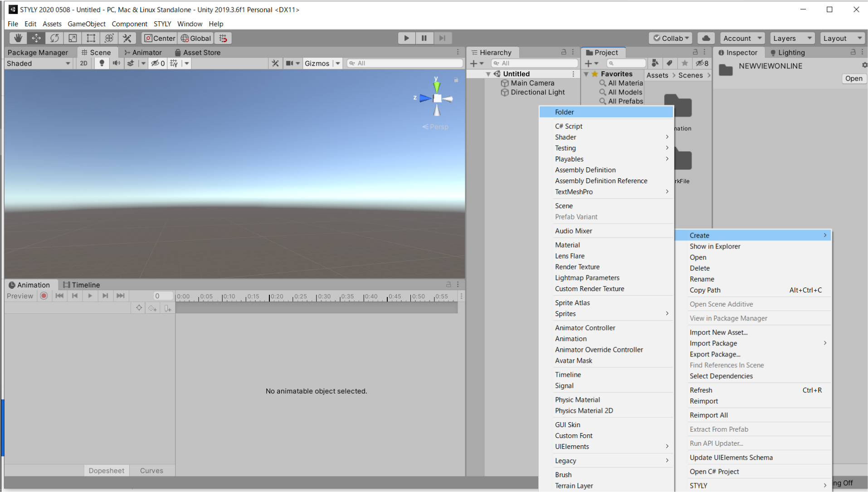Toggle scene effects icon

pos(131,63)
